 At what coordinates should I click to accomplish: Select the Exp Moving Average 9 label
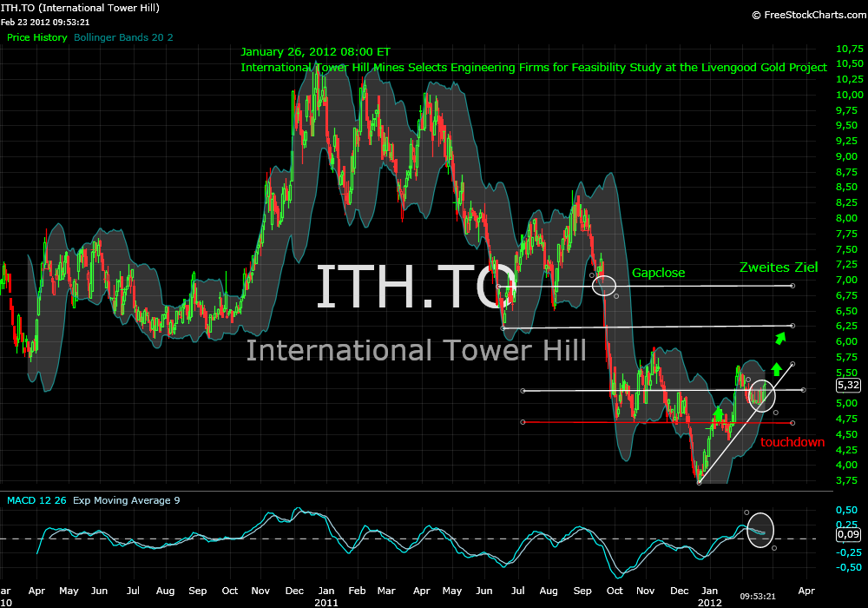pyautogui.click(x=126, y=500)
